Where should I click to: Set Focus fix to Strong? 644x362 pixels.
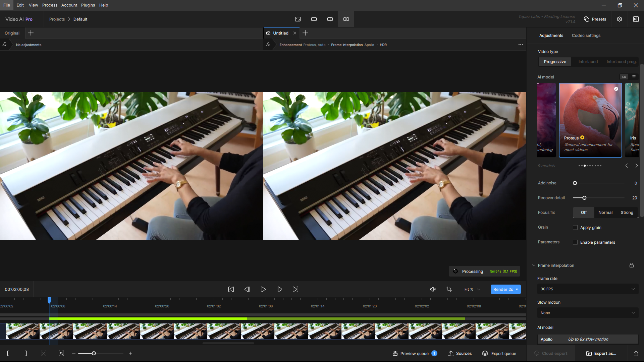click(627, 213)
